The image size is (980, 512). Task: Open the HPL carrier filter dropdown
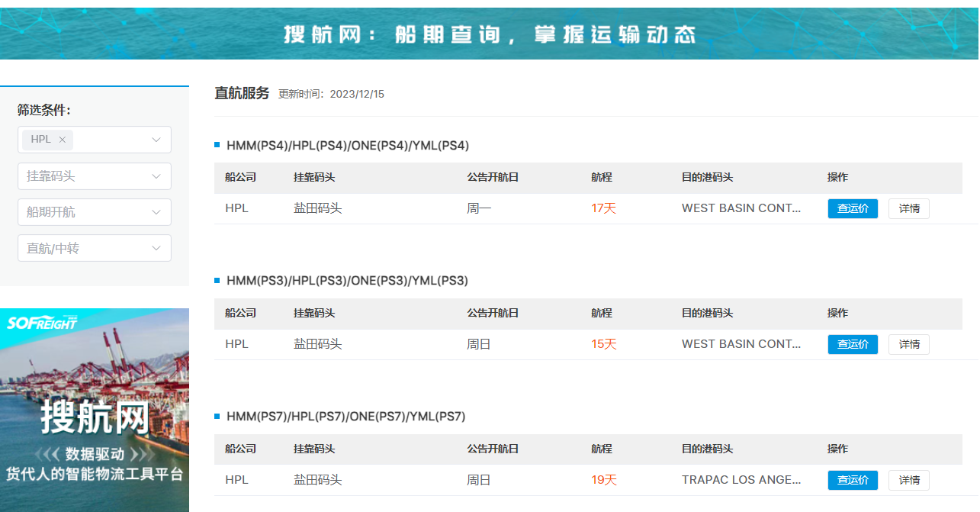(x=95, y=140)
